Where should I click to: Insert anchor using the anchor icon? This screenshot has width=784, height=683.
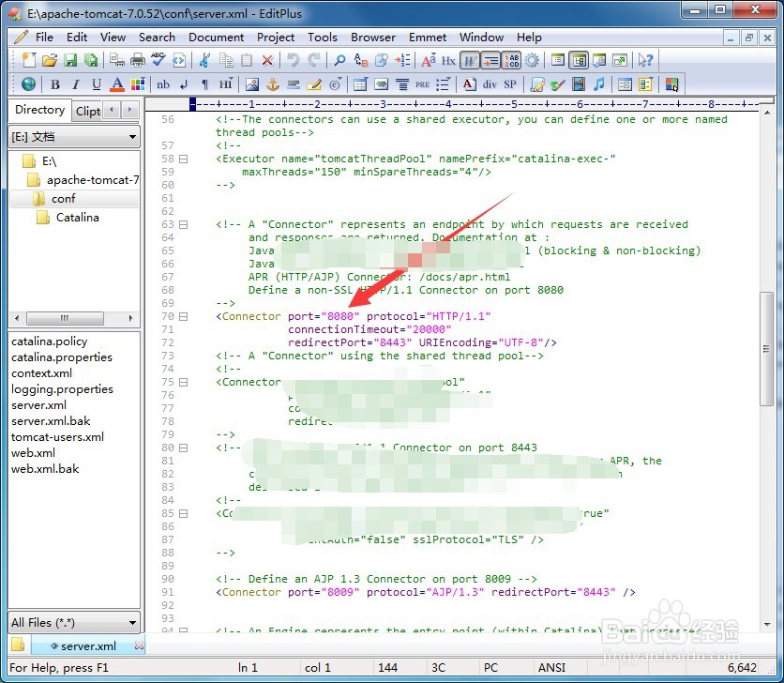click(273, 84)
